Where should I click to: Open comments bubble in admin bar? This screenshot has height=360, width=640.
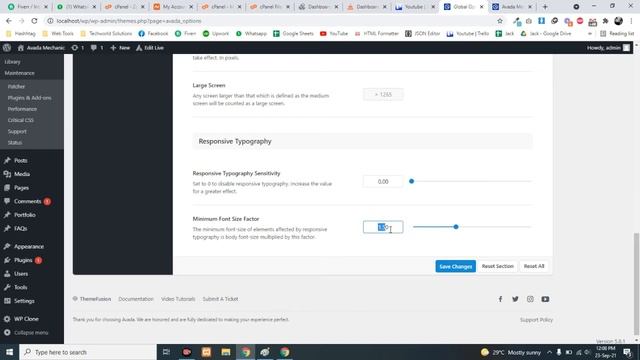pyautogui.click(x=97, y=48)
